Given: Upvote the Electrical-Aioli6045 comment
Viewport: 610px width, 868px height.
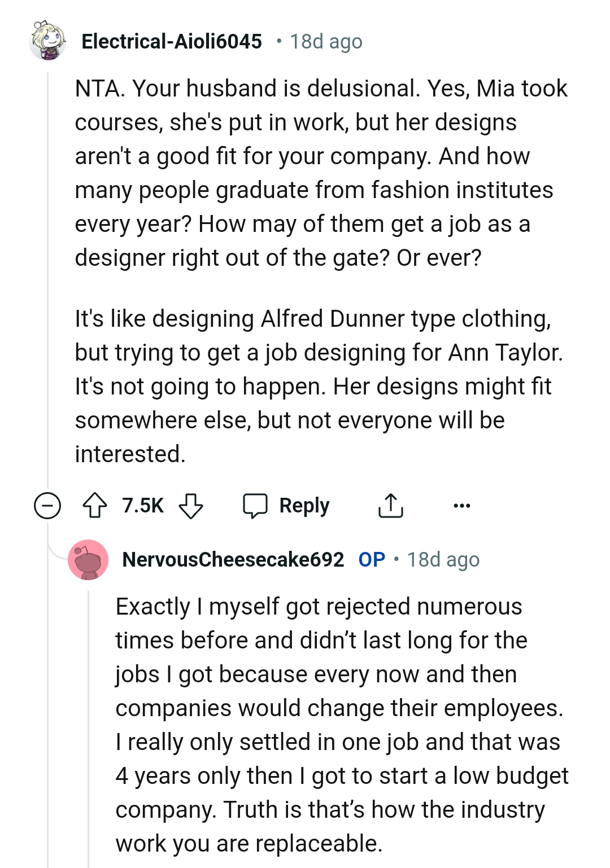Looking at the screenshot, I should coord(95,505).
